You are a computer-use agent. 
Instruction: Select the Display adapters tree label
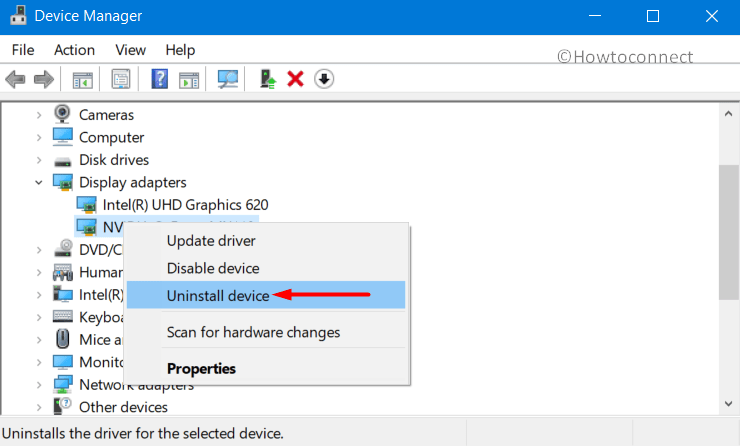coord(133,182)
